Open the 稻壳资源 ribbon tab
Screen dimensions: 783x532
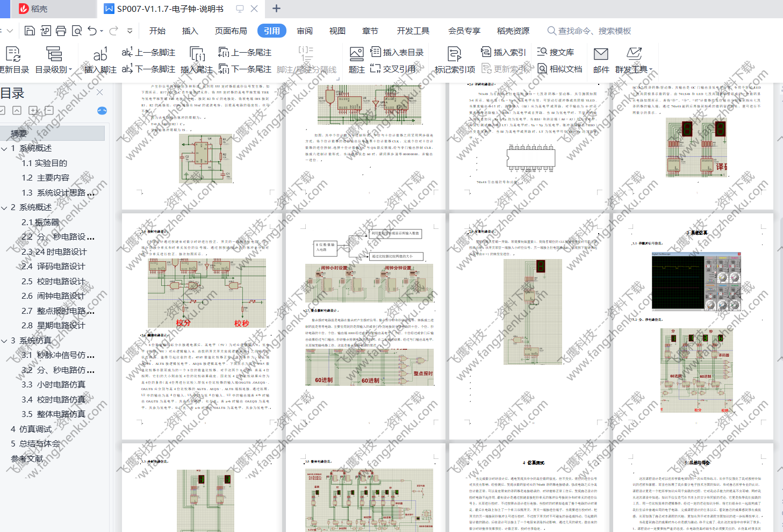point(513,31)
